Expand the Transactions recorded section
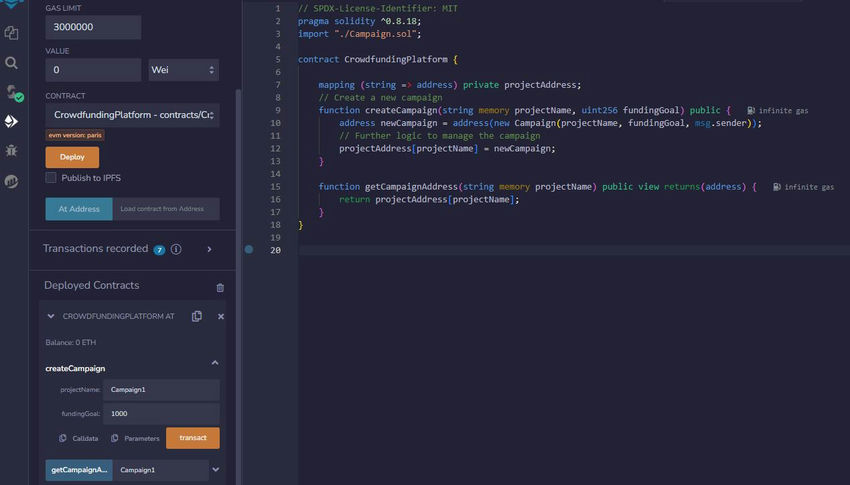 (x=209, y=249)
